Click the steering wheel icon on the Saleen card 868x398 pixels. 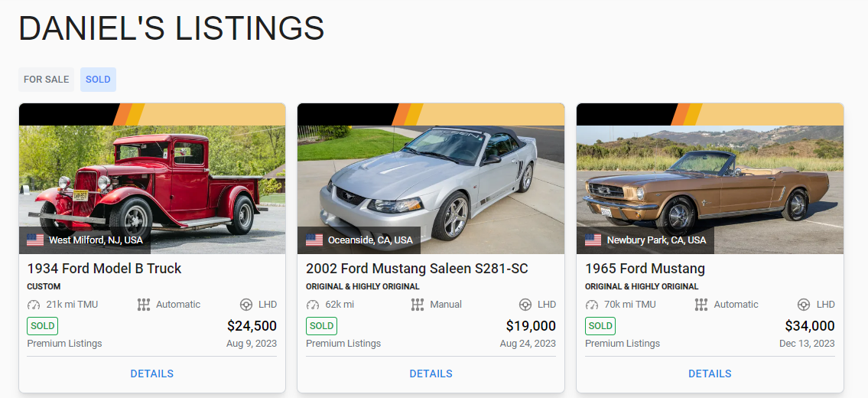pyautogui.click(x=525, y=305)
